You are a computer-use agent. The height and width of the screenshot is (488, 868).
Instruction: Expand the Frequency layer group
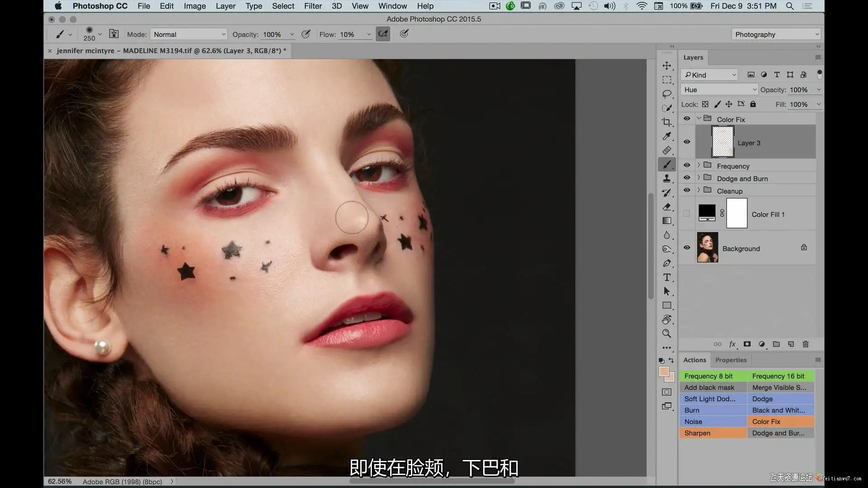(698, 165)
